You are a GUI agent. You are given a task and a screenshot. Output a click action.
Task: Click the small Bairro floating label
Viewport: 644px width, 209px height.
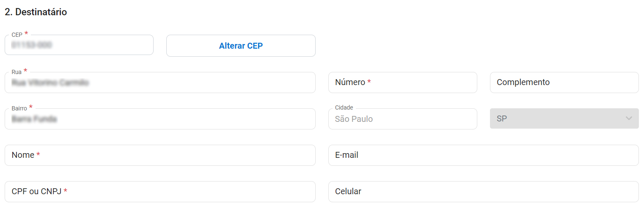point(19,108)
